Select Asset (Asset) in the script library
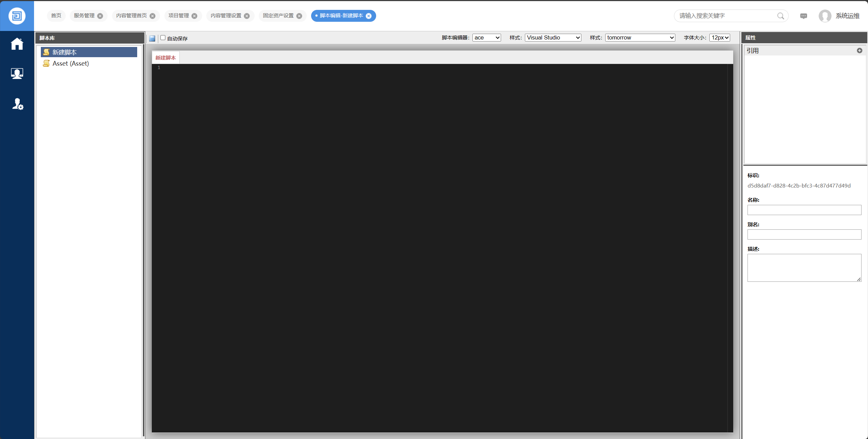 click(70, 64)
